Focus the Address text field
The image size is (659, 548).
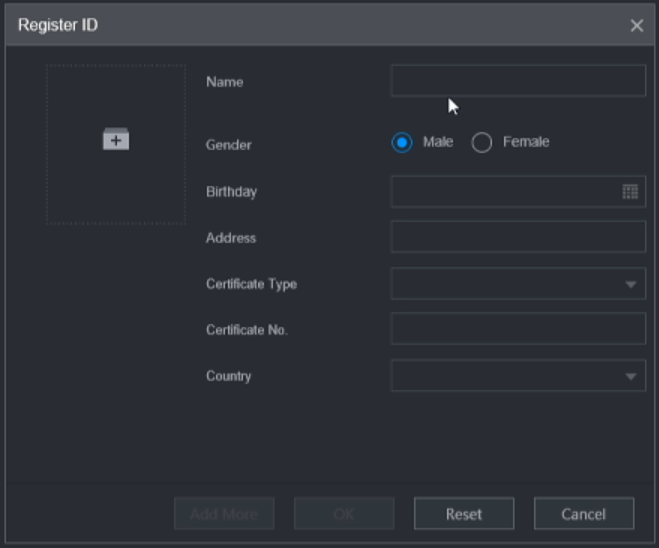pyautogui.click(x=517, y=237)
